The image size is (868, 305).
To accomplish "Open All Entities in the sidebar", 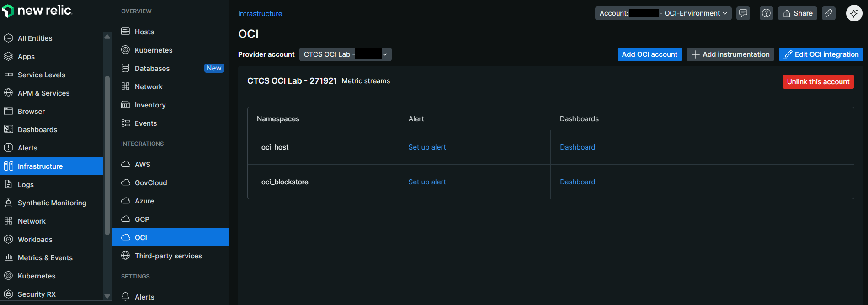I will tap(35, 38).
